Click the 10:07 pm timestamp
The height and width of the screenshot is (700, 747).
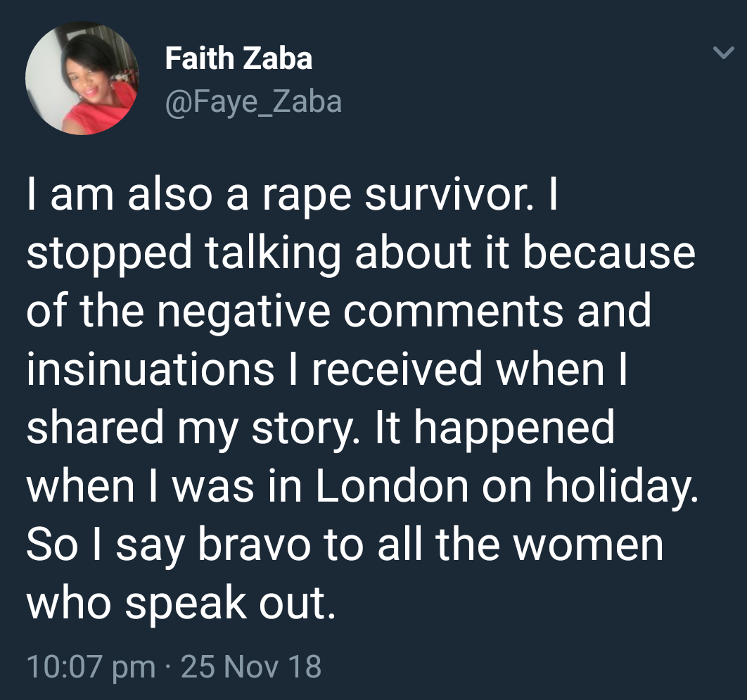coord(91,666)
